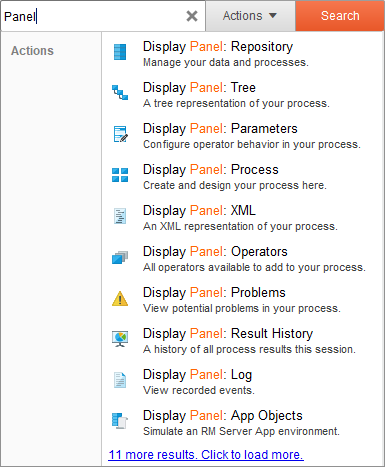Load 11 more results link
The image size is (385, 467).
coord(206,455)
